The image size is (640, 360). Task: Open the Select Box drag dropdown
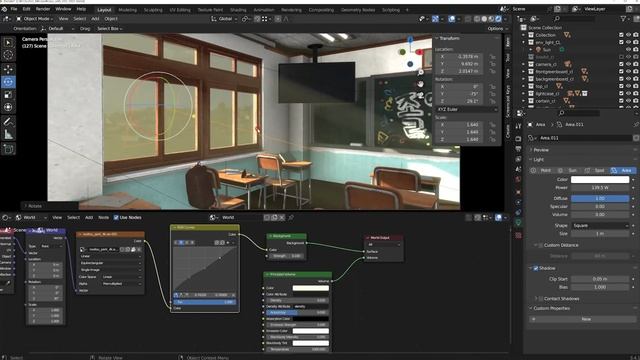(109, 29)
